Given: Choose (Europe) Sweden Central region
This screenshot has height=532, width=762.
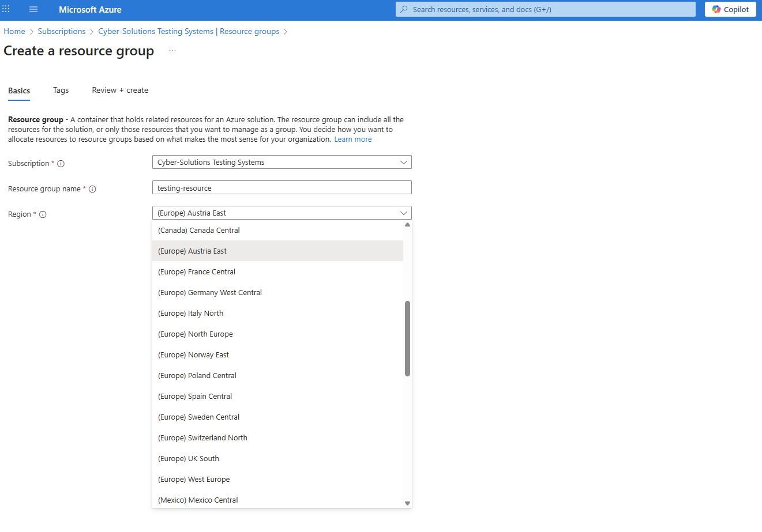Looking at the screenshot, I should (277, 417).
